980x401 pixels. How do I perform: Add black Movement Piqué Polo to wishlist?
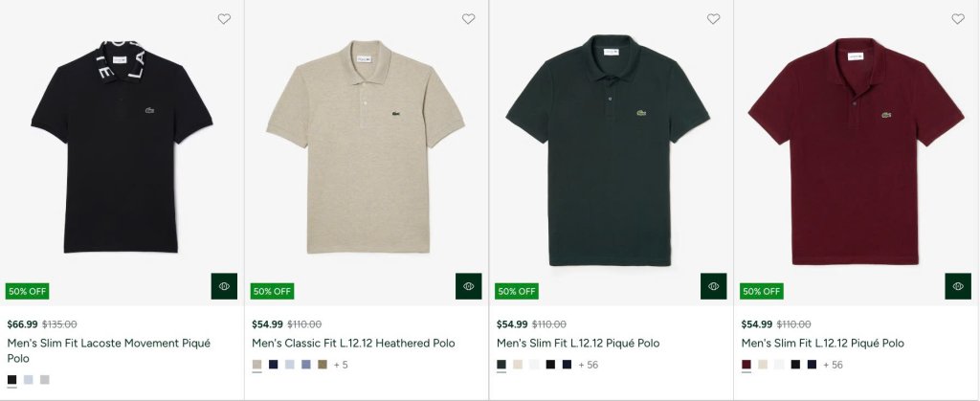click(x=224, y=19)
